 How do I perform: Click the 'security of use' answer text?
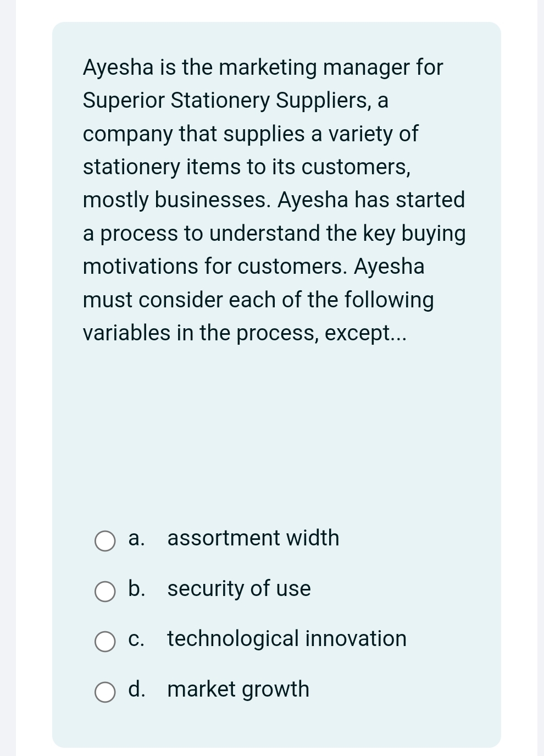pos(239,588)
